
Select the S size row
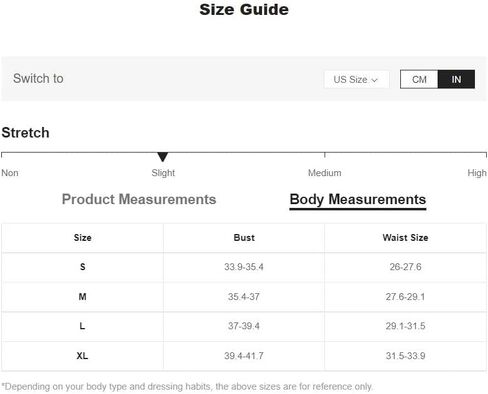pos(244,267)
